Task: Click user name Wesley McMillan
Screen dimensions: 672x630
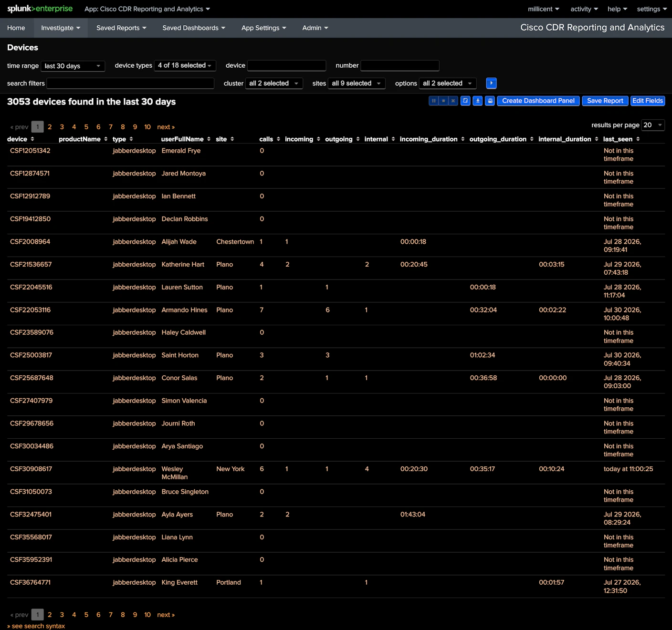Action: click(x=175, y=473)
